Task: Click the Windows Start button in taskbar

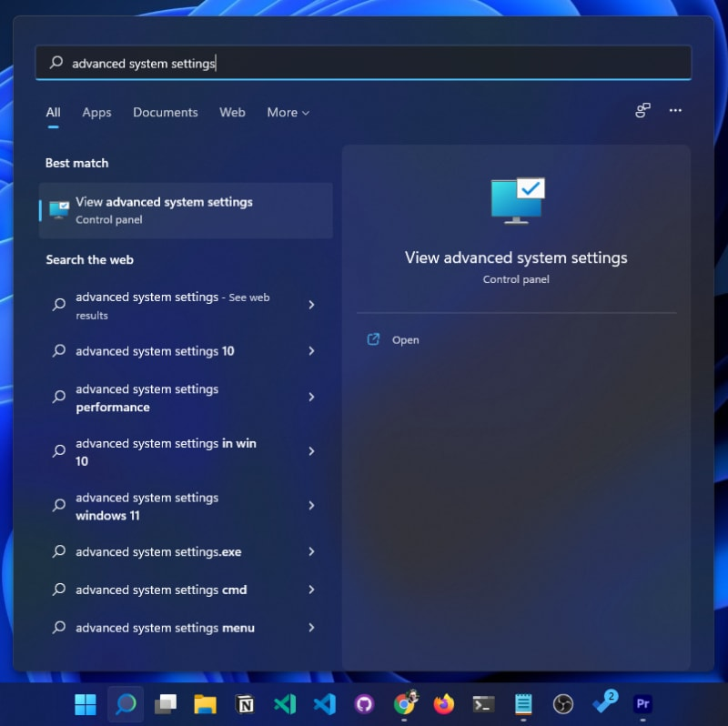Action: click(86, 704)
